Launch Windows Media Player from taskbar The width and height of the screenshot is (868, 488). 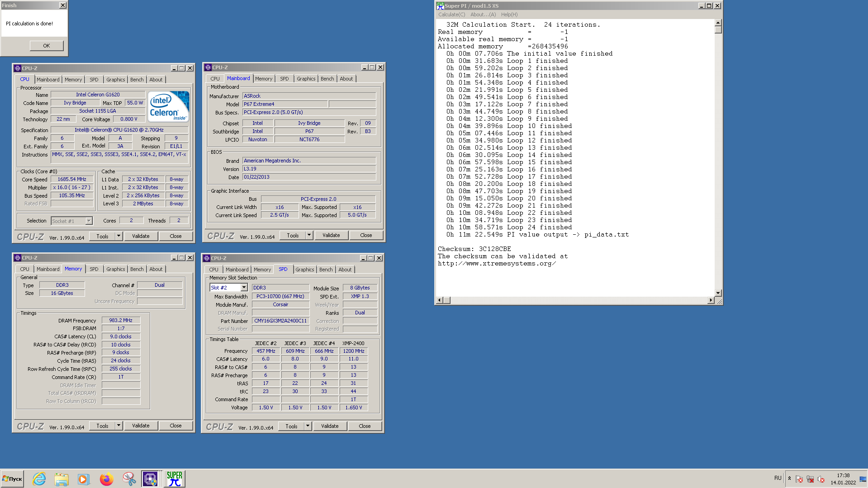pyautogui.click(x=84, y=479)
